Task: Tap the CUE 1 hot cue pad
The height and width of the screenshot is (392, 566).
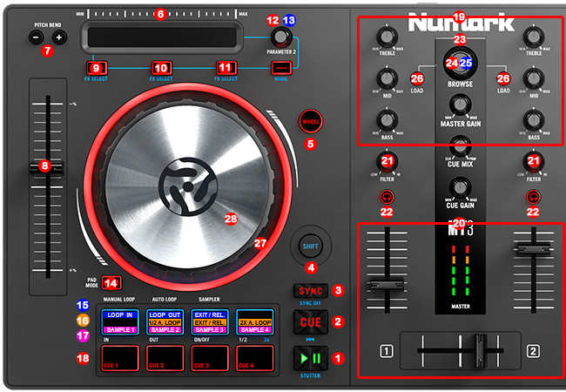Action: pyautogui.click(x=120, y=358)
